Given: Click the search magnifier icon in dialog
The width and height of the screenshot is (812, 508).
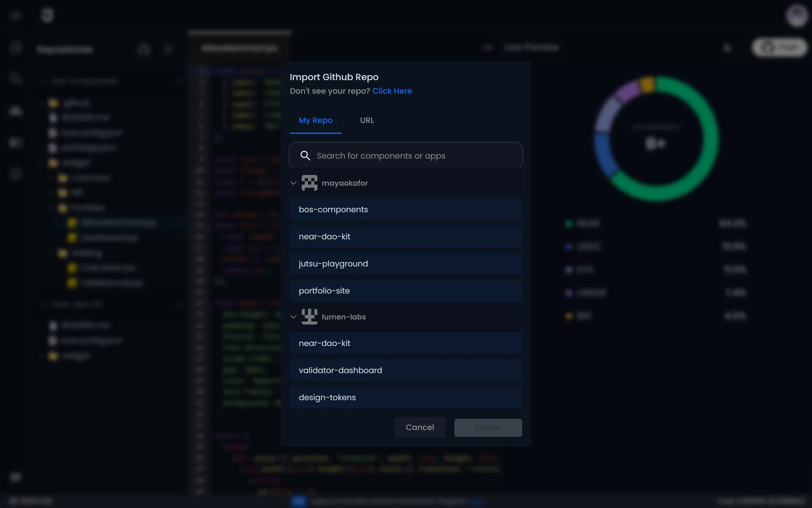Looking at the screenshot, I should click(305, 156).
